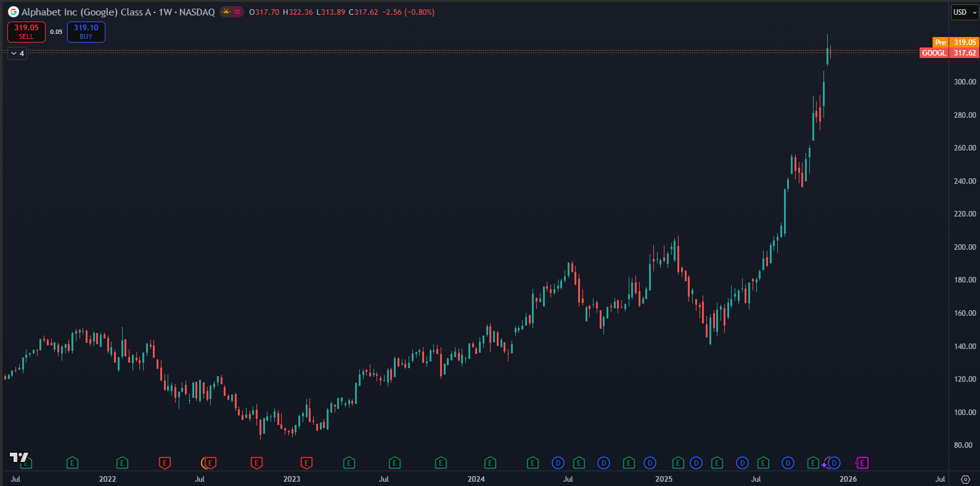Viewport: 980px width, 486px height.
Task: Click the Alphabet Inc symbol title
Action: point(86,12)
